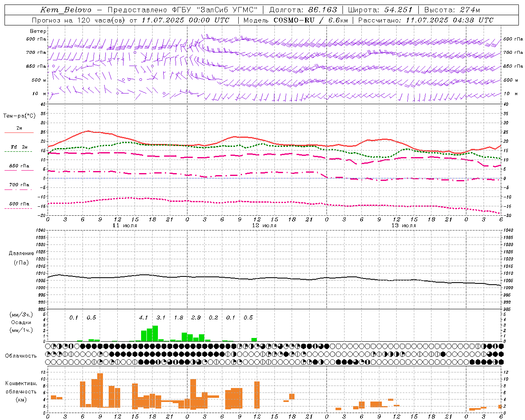Click the Конвективн. panel label
Viewport: 525px width, 420px height.
[21, 383]
